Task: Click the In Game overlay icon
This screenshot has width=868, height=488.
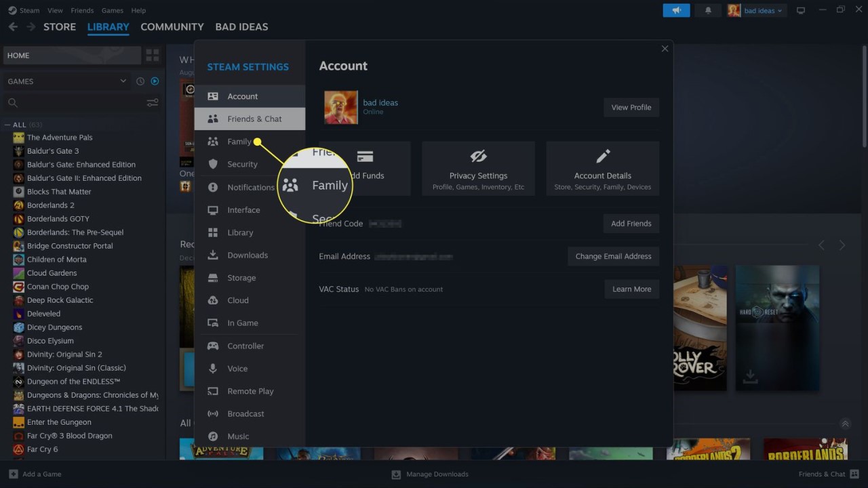Action: point(213,323)
